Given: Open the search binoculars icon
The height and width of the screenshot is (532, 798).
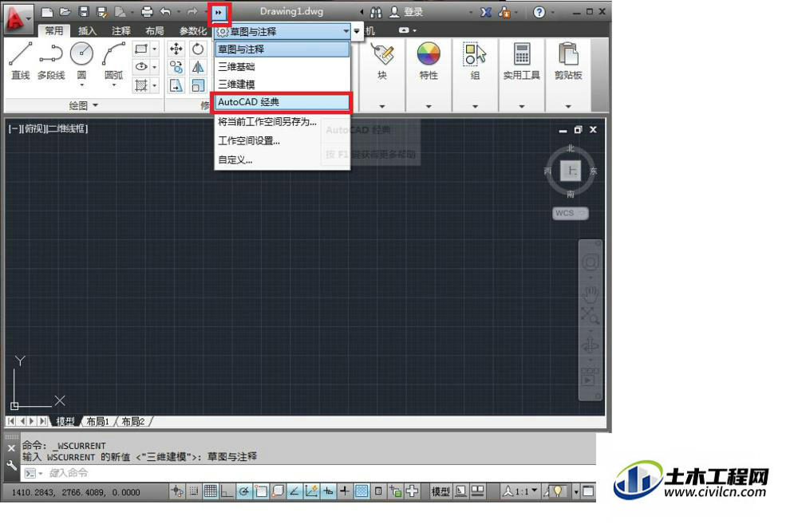Looking at the screenshot, I should 376,12.
